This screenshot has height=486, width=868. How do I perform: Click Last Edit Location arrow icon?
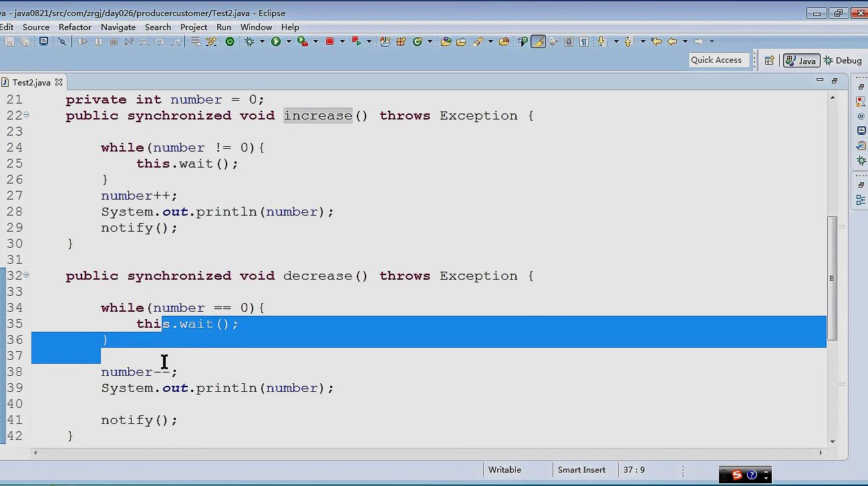click(x=656, y=41)
